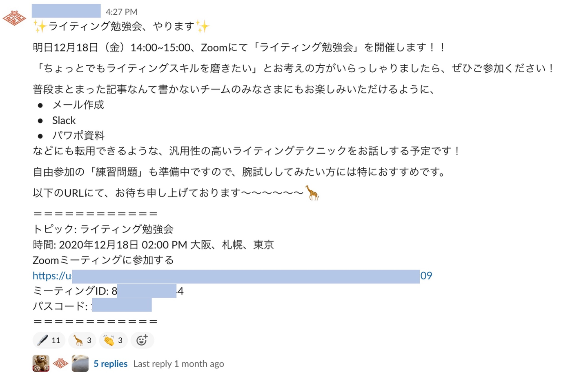Screen dimensions: 588x384
Task: Toggle the clapping hands reaction
Action: tap(113, 340)
